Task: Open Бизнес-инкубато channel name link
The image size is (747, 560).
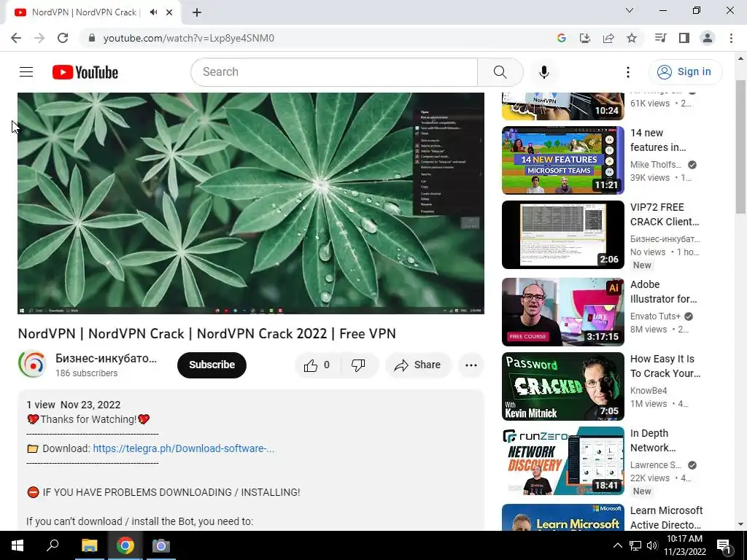Action: (x=106, y=358)
